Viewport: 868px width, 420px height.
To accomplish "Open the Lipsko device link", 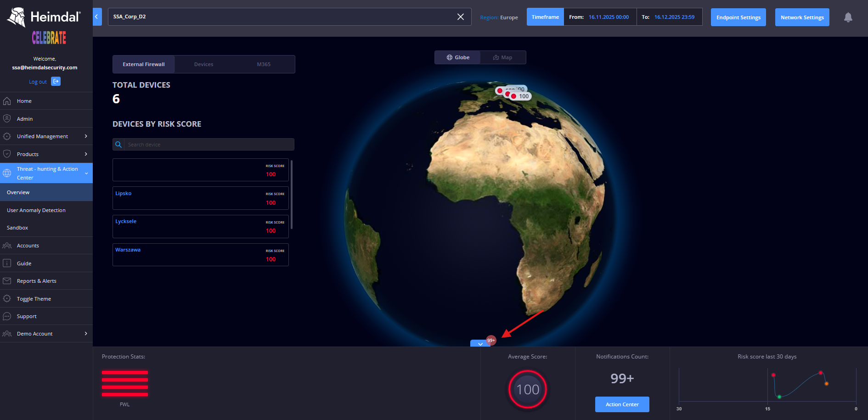I will (x=124, y=193).
